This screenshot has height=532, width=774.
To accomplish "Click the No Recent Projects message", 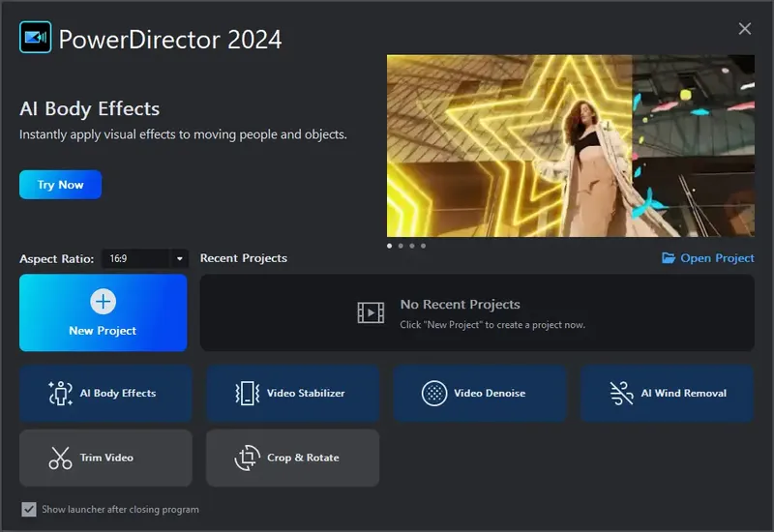I will [x=461, y=305].
